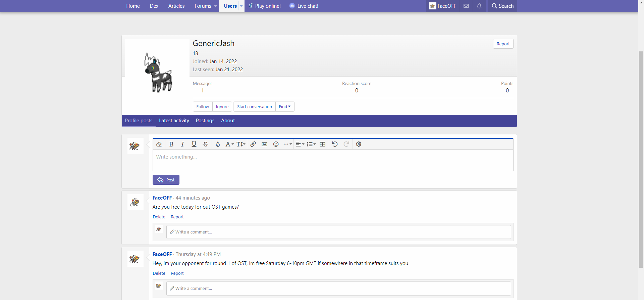Open the list options dropdown
Screen dimensions: 644x300
[x=311, y=144]
